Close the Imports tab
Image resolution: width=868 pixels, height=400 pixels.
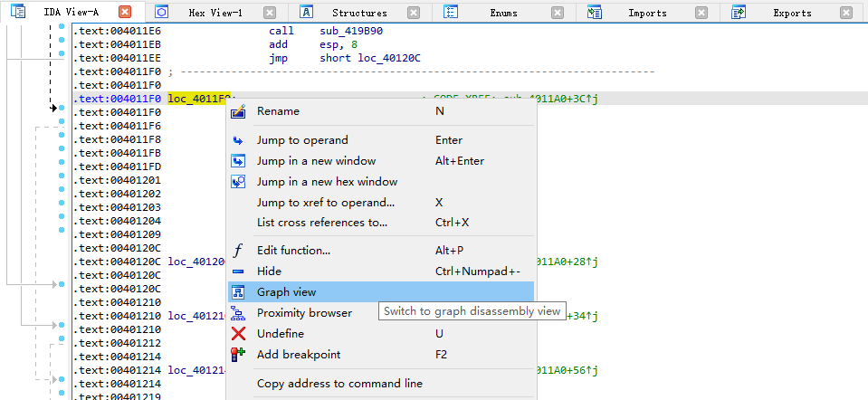point(701,13)
